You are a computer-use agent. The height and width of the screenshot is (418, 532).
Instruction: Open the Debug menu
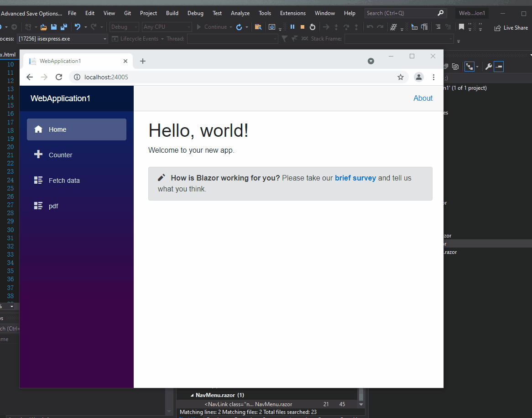[195, 13]
